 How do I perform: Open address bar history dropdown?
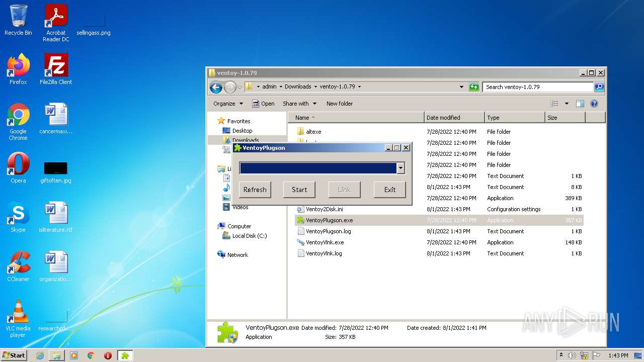[x=461, y=87]
